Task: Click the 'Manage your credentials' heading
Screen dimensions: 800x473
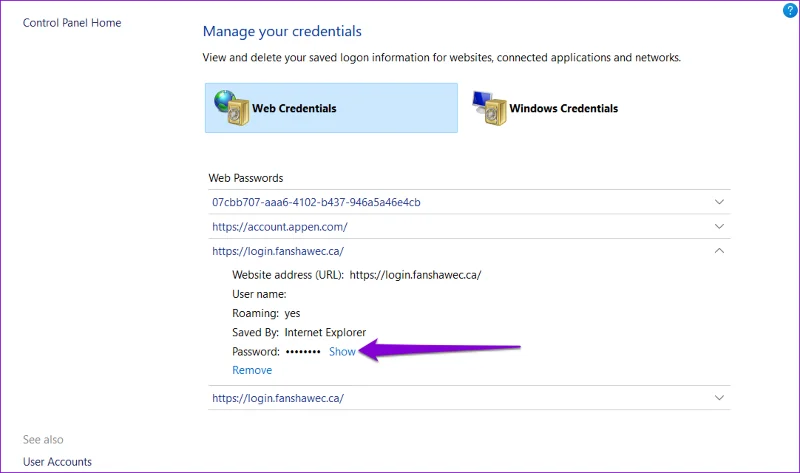Action: [282, 32]
